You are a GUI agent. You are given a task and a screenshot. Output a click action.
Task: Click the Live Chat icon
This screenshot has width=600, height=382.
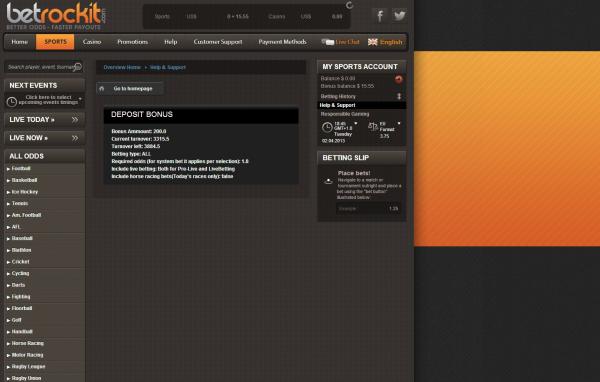coord(328,42)
